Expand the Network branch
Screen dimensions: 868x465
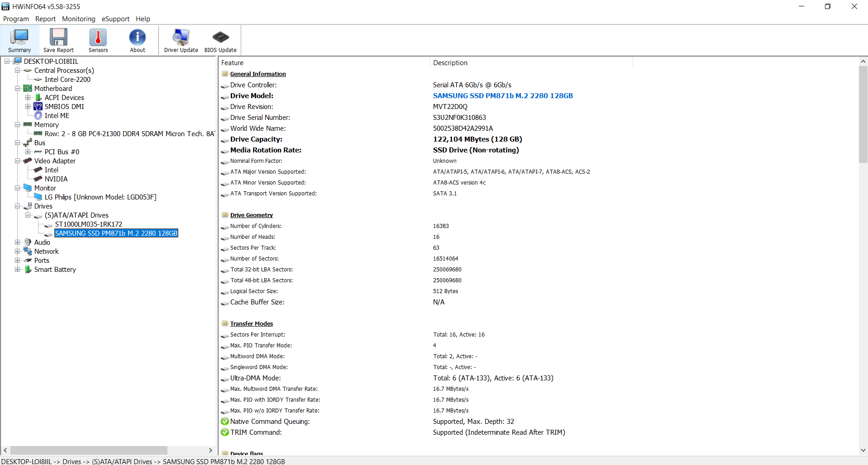18,251
